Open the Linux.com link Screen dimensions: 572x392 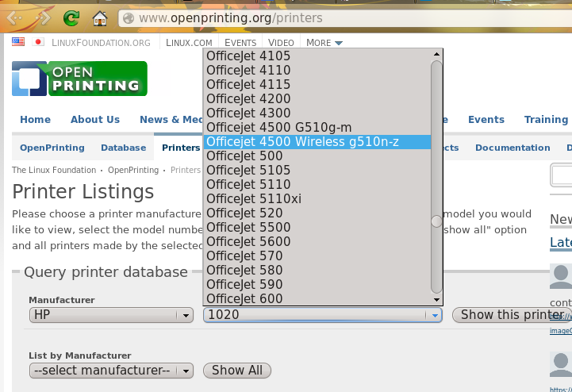coord(189,43)
